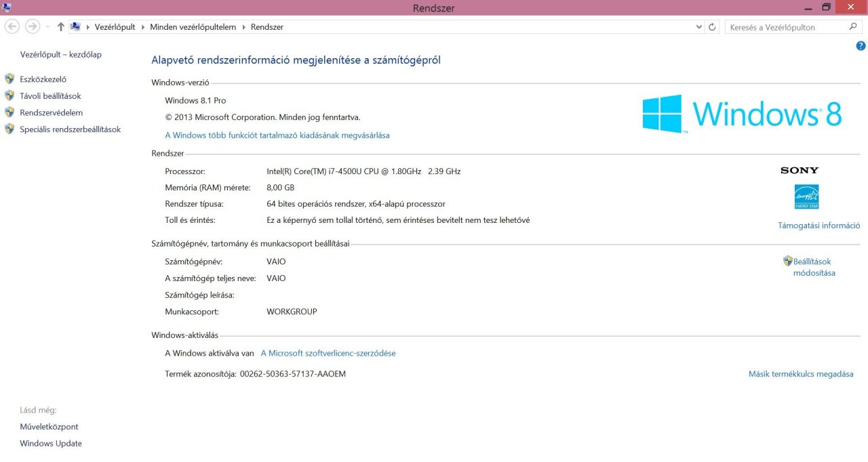The height and width of the screenshot is (462, 868).
Task: Click shield icon next to Beállítások módosítása
Action: 788,261
